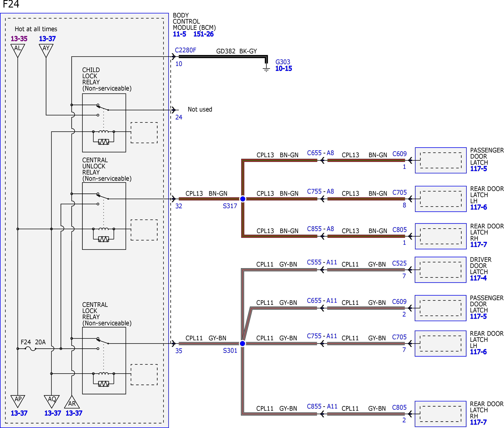Image resolution: width=504 pixels, height=428 pixels.
Task: Click the Central Unlock Relay coil symbol
Action: [x=103, y=229]
